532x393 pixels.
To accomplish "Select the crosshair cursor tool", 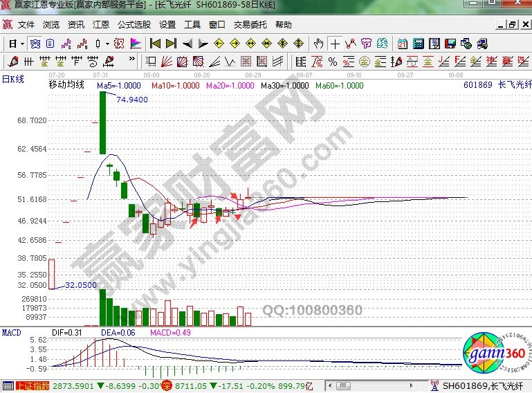I will [x=335, y=43].
